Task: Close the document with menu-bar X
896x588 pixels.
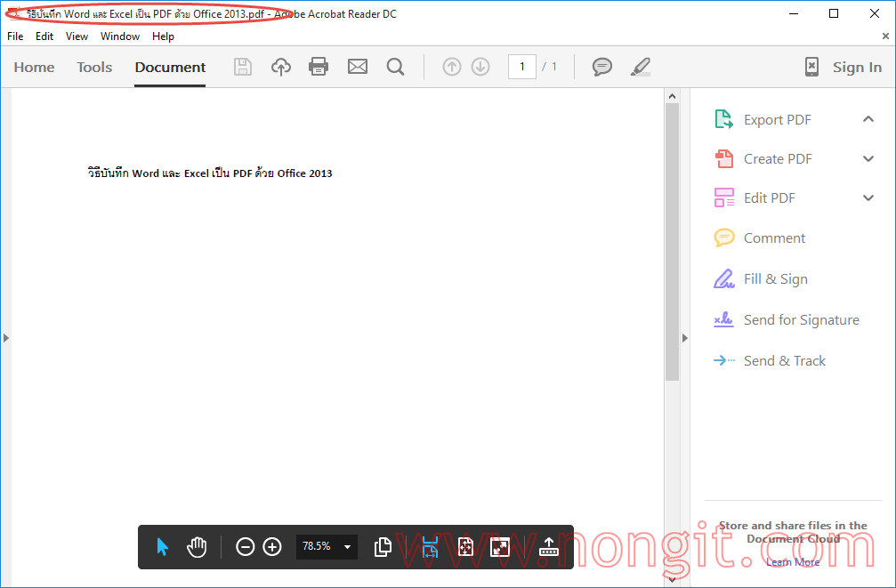Action: coord(885,36)
